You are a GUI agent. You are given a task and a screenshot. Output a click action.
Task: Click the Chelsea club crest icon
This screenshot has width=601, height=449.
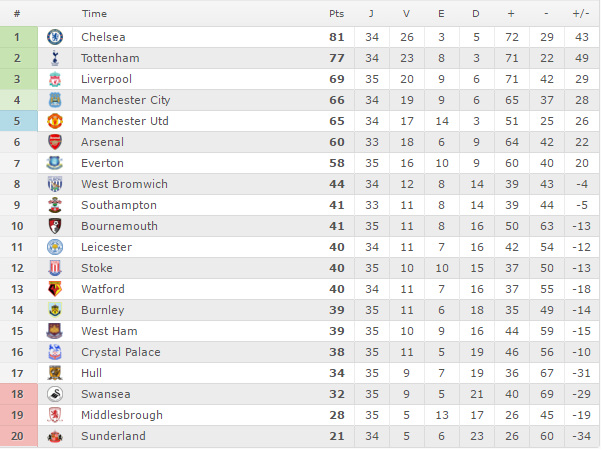(x=55, y=37)
